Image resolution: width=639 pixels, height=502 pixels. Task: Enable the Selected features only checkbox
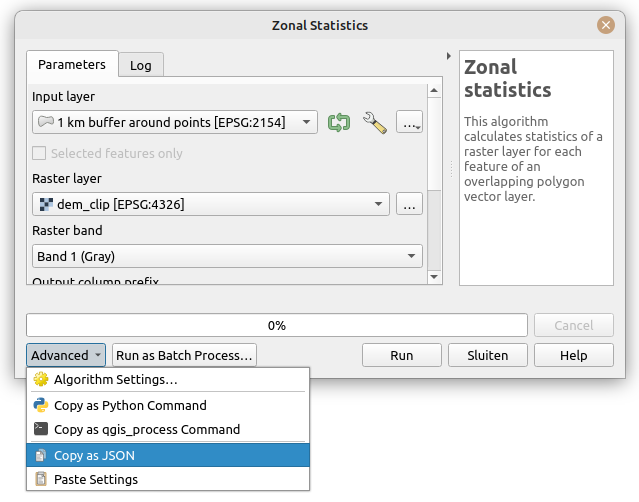40,153
